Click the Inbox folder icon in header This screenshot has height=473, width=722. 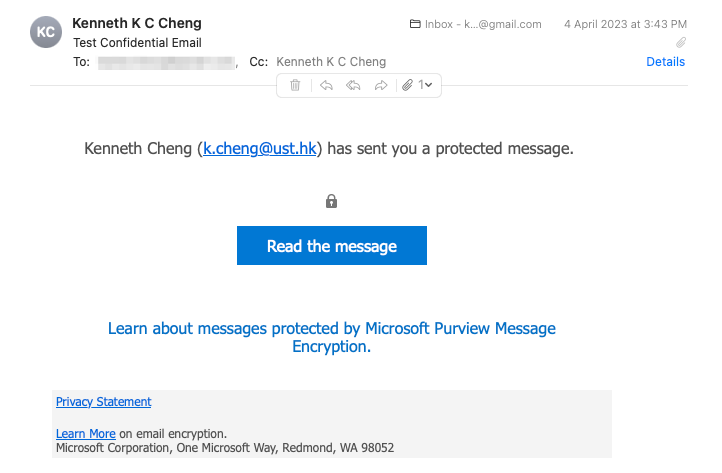point(415,25)
